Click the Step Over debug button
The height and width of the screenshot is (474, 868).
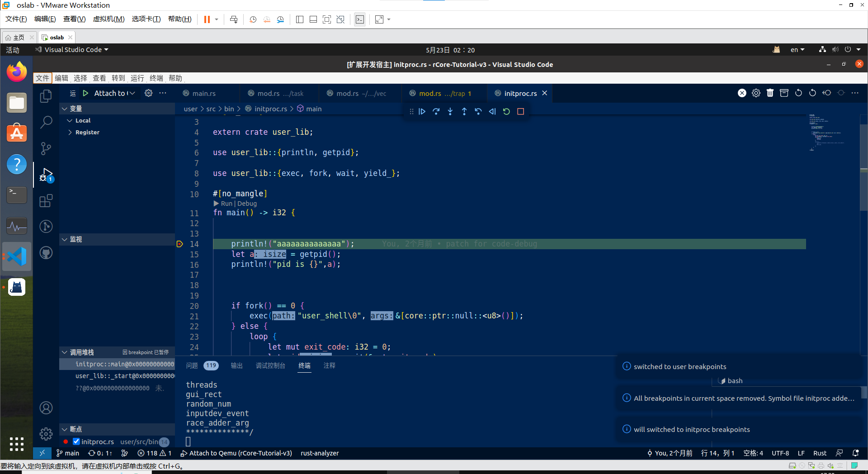(436, 111)
